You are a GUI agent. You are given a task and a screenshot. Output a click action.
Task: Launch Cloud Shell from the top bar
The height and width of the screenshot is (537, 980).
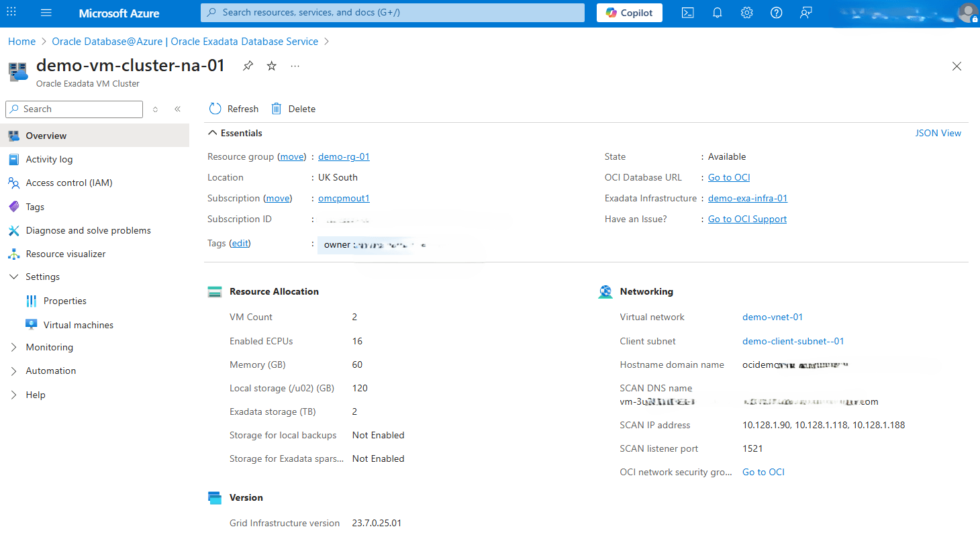click(687, 12)
